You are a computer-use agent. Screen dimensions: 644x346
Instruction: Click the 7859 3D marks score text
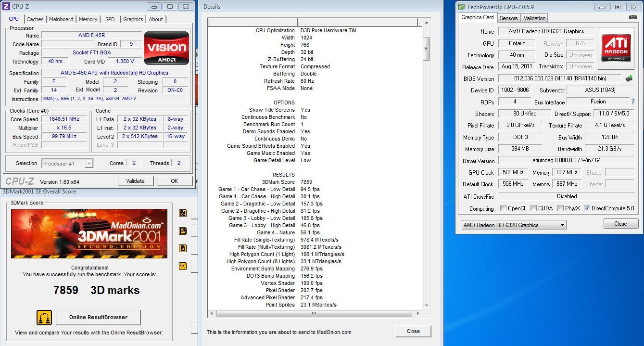96,290
